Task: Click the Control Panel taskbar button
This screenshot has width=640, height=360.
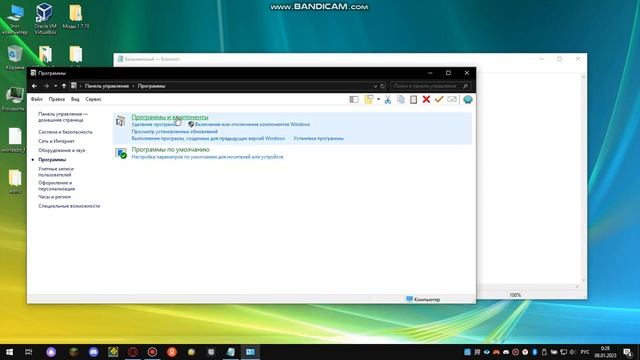Action: (x=250, y=352)
